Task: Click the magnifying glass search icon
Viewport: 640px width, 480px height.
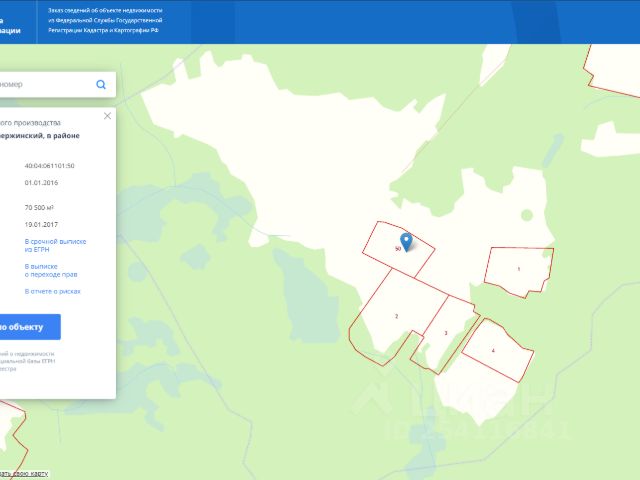Action: click(x=101, y=85)
